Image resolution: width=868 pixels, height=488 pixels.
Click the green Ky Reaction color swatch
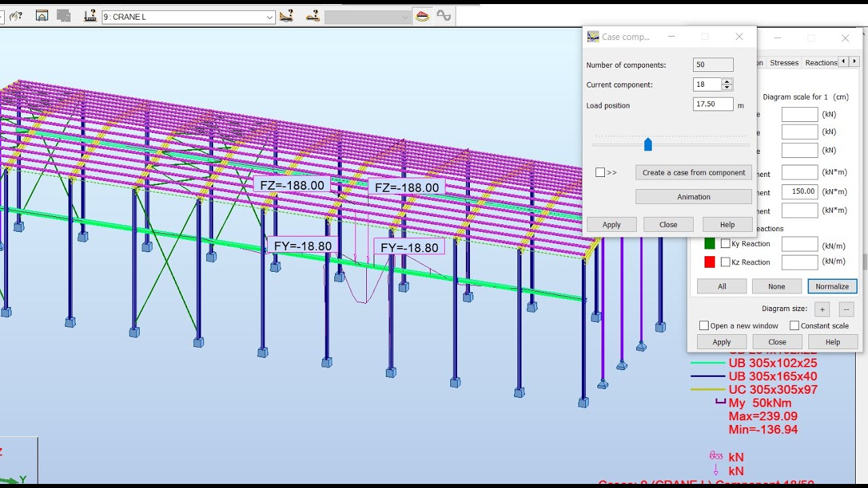[709, 244]
